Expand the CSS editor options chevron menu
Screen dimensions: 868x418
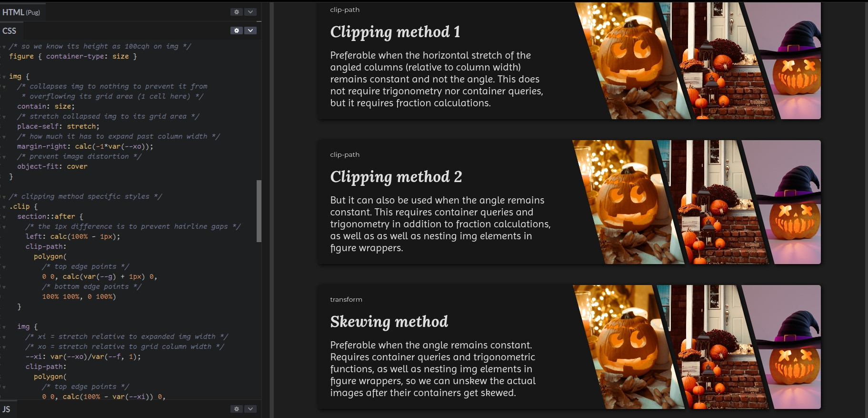tap(250, 31)
